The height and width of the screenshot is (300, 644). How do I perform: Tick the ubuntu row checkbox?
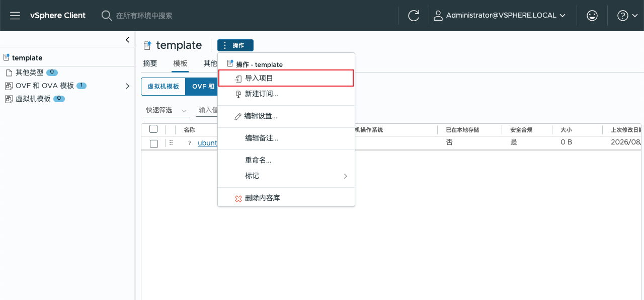tap(154, 143)
